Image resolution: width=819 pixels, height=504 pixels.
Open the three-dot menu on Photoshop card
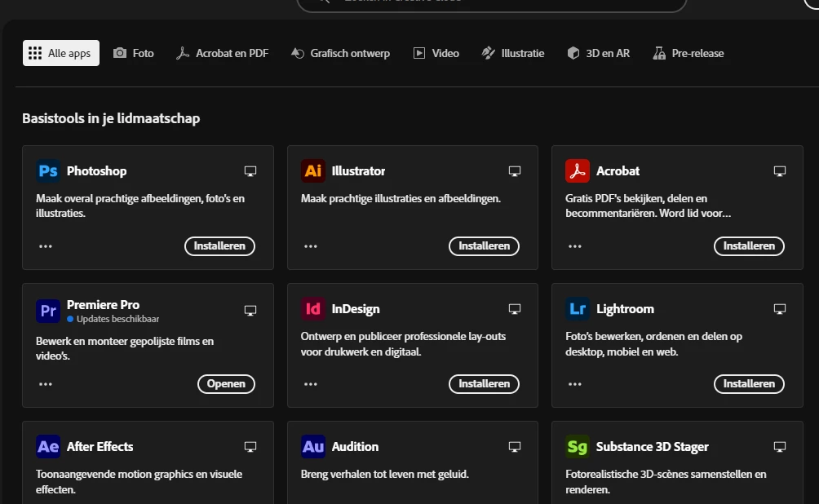(46, 246)
